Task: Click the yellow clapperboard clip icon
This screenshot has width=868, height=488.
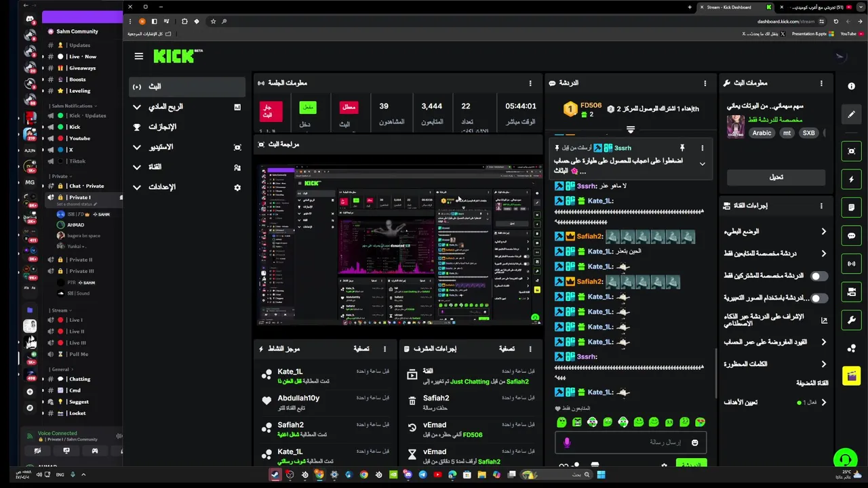Action: (x=851, y=375)
